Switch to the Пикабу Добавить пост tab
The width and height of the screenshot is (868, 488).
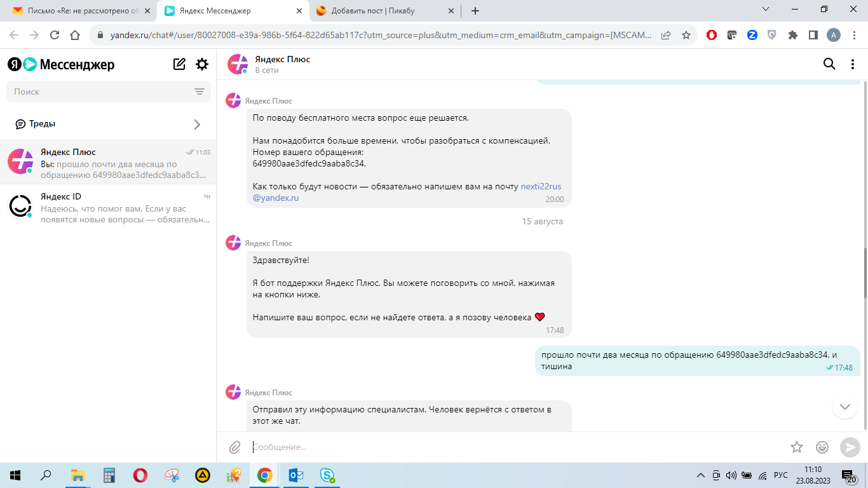click(x=386, y=11)
